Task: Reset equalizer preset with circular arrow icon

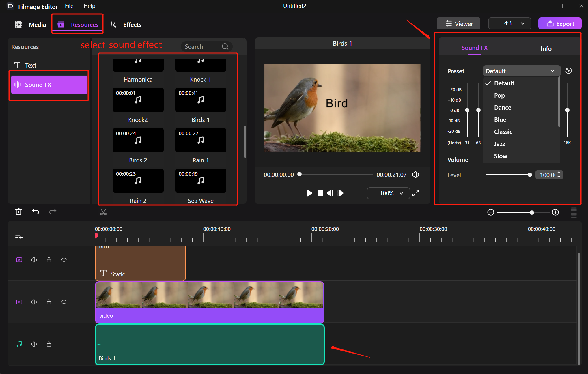Action: (x=568, y=71)
